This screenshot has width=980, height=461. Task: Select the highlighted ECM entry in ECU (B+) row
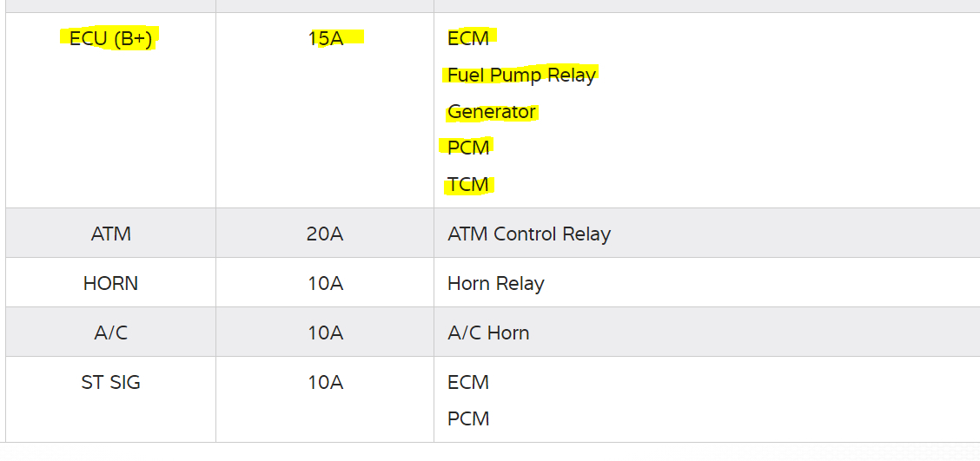click(x=468, y=38)
